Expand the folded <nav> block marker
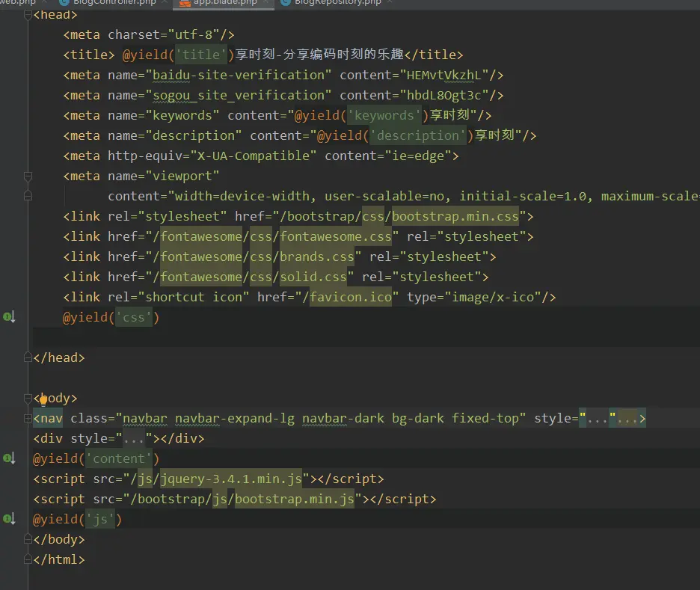 28,418
